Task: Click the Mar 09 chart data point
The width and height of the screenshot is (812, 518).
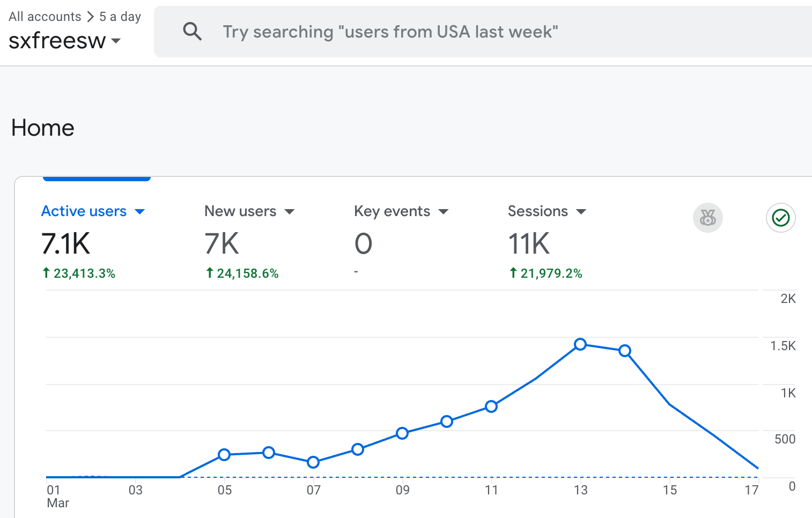Action: 402,433
